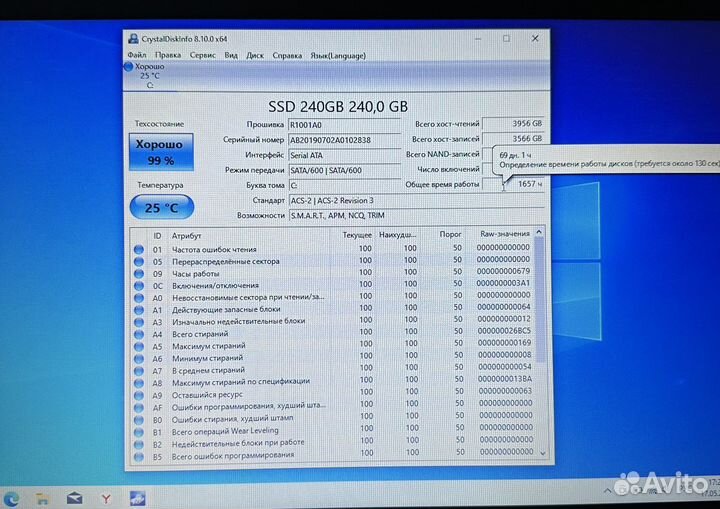Viewport: 720px width, 509px height.
Task: Click raw value 000000268C5
Action: [504, 331]
